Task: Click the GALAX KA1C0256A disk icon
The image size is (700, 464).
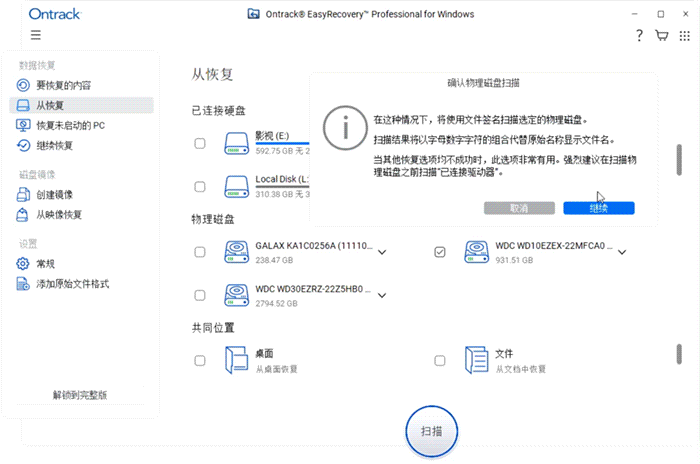Action: (x=237, y=252)
